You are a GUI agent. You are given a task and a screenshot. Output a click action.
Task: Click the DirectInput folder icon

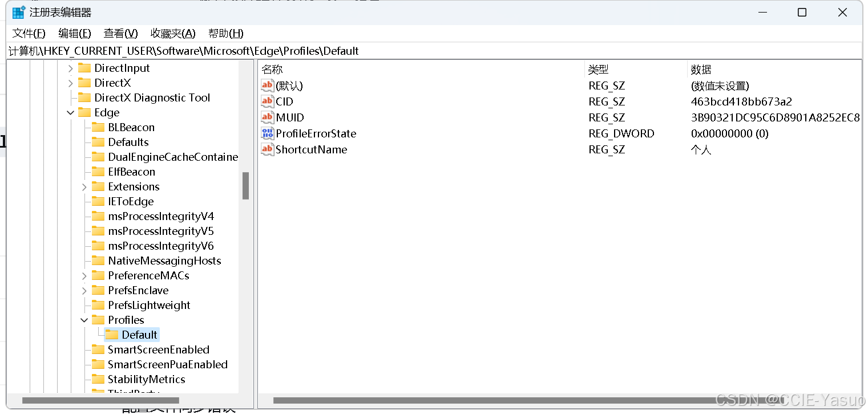point(84,68)
